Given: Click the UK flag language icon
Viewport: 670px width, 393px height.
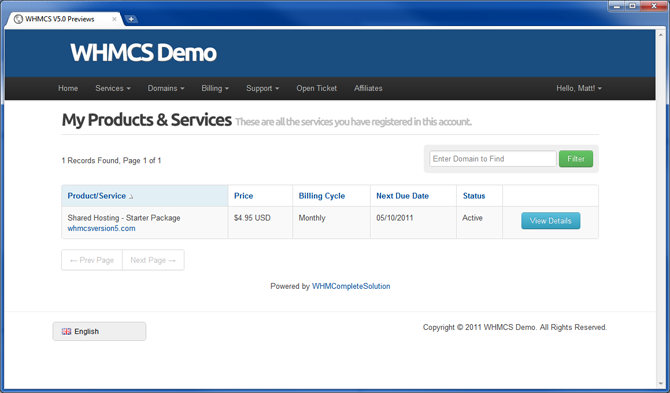Looking at the screenshot, I should point(66,331).
